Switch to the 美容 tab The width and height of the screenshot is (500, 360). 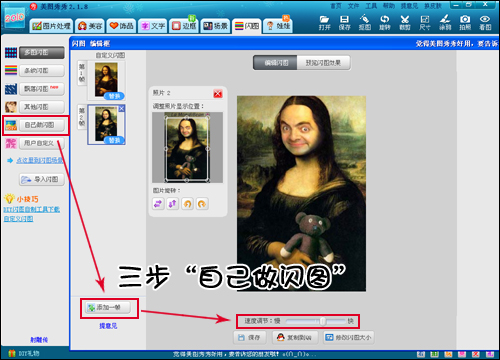tap(90, 26)
